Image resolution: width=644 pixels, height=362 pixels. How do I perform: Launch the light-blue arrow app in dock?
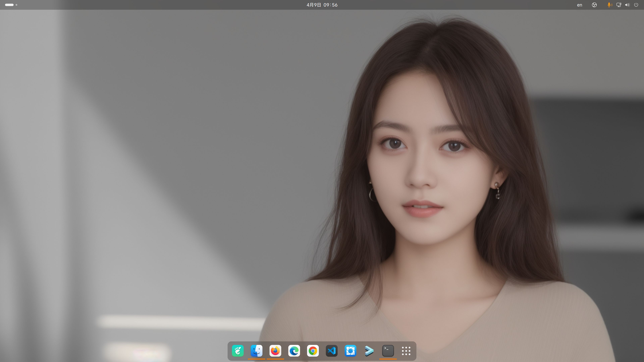pyautogui.click(x=369, y=351)
